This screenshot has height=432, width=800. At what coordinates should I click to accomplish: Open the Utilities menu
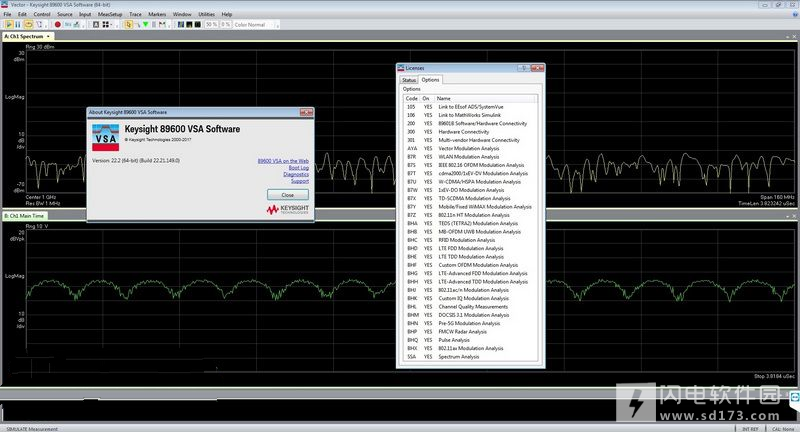point(207,14)
